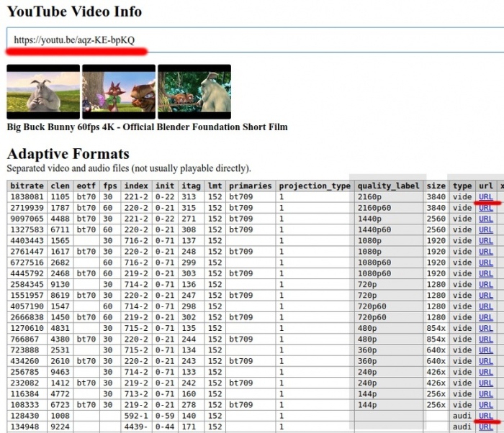Open URL link for itag 133 row
504x433 pixels.
(486, 372)
